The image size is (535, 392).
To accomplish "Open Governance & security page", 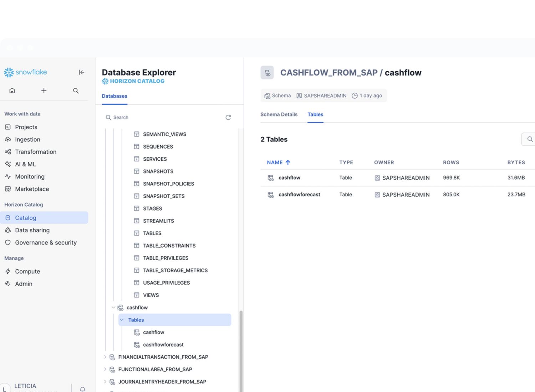I will pos(46,243).
